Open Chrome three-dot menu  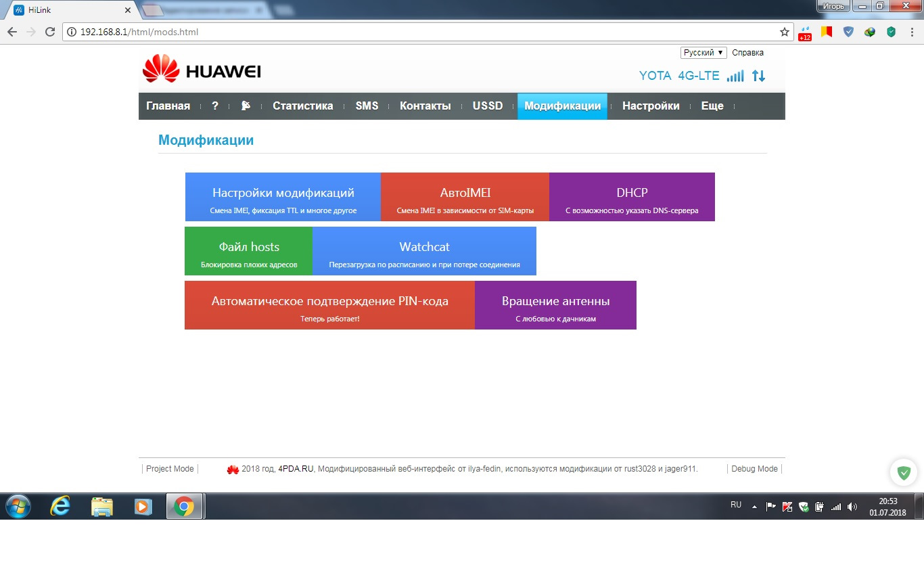[x=911, y=32]
